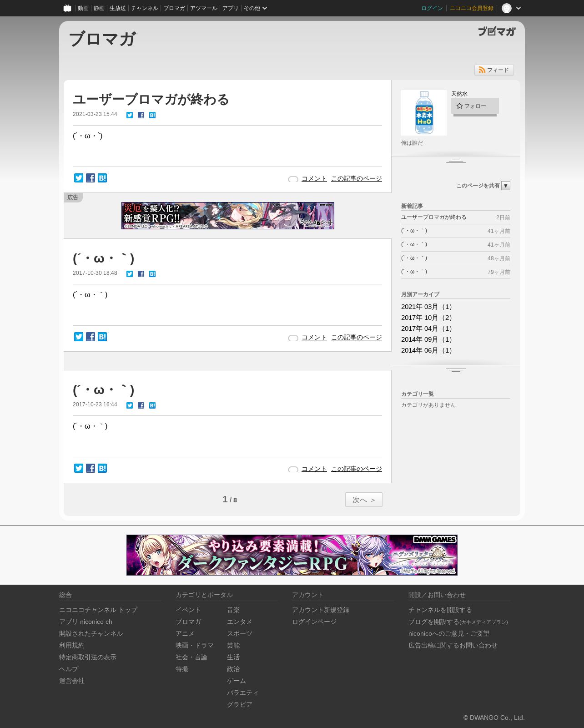Open この記事のページ of 2017-10-23 article
584x728 pixels.
click(357, 469)
